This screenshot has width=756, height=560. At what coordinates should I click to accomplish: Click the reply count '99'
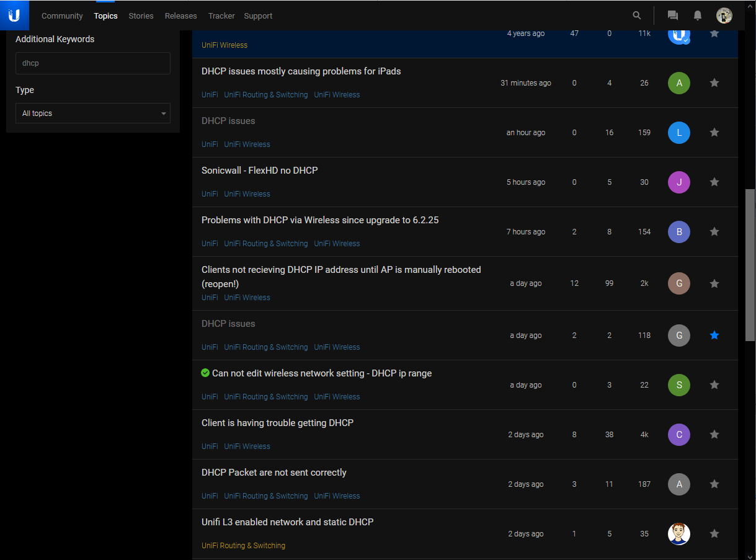609,283
